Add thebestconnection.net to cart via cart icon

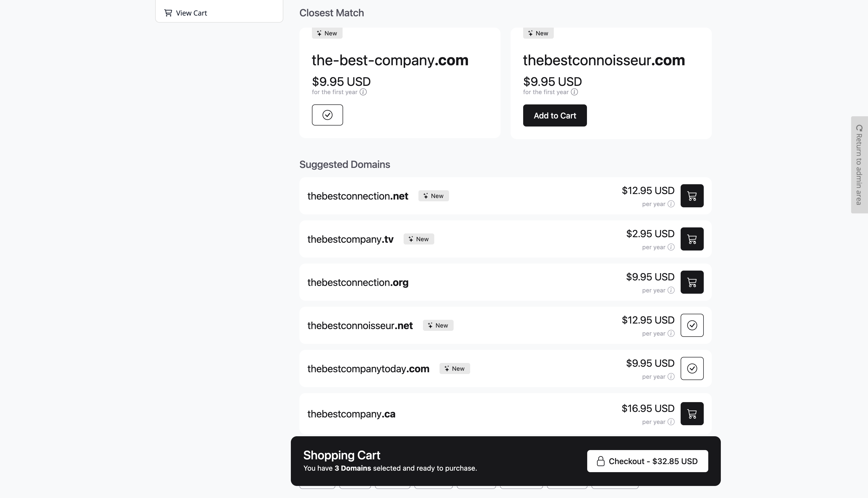coord(692,196)
